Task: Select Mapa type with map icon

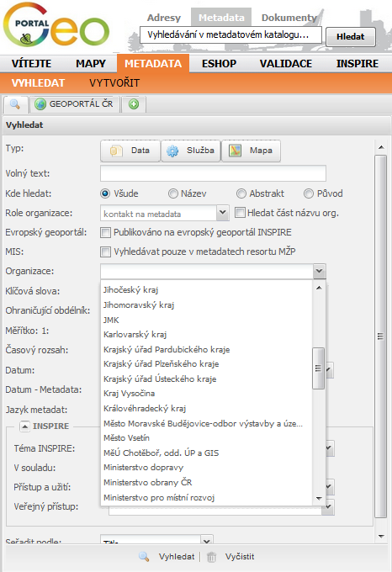Action: click(251, 151)
